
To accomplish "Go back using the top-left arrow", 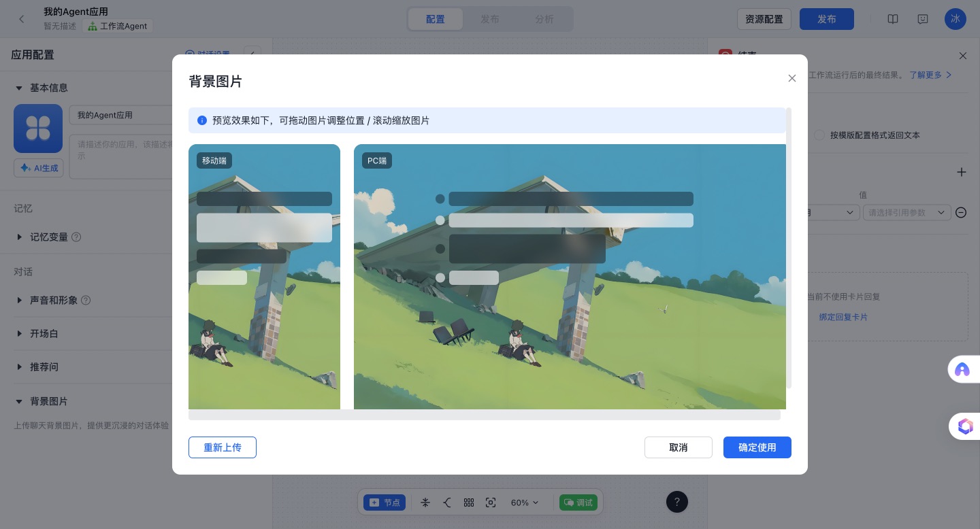I will click(x=22, y=19).
